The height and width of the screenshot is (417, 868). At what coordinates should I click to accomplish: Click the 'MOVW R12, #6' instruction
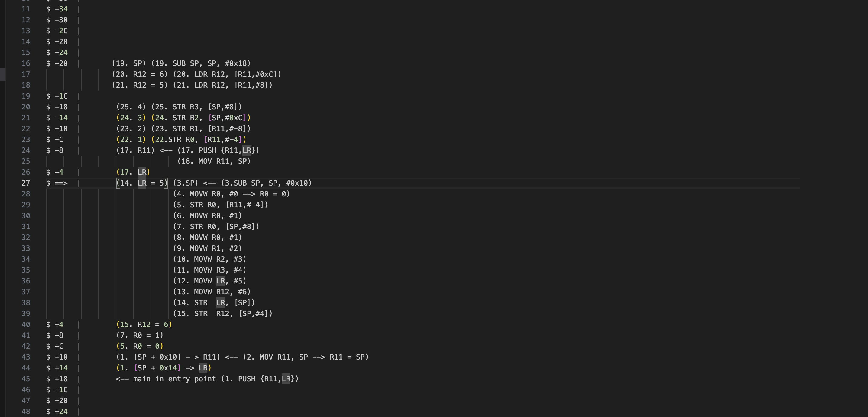tap(222, 292)
